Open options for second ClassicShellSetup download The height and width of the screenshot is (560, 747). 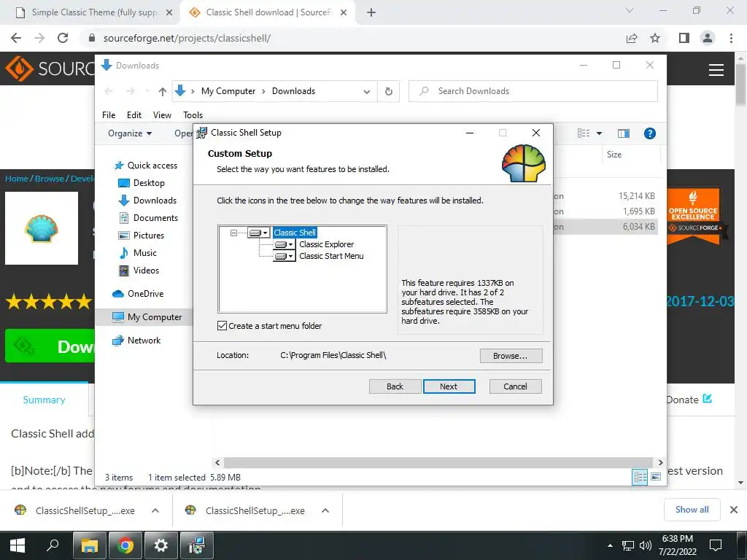(325, 510)
